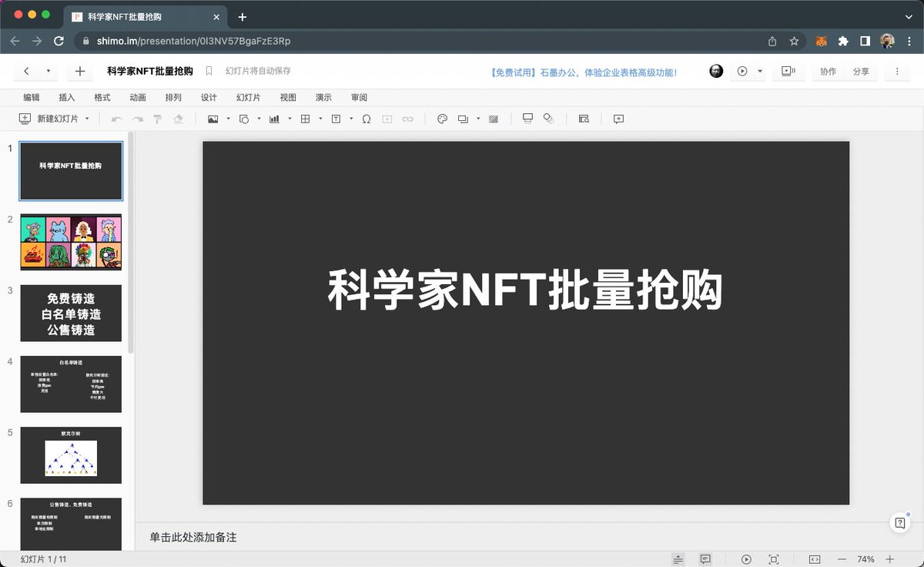Open the 审阅 menu
Image resolution: width=924 pixels, height=567 pixels.
click(359, 97)
